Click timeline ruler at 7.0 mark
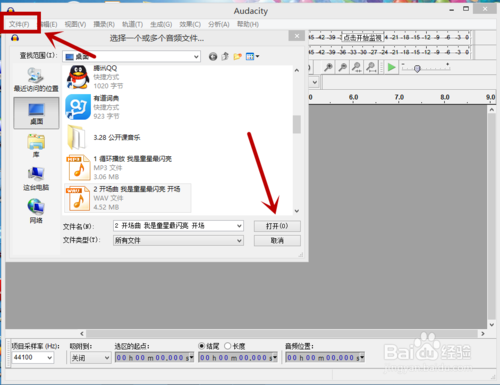 [399, 97]
